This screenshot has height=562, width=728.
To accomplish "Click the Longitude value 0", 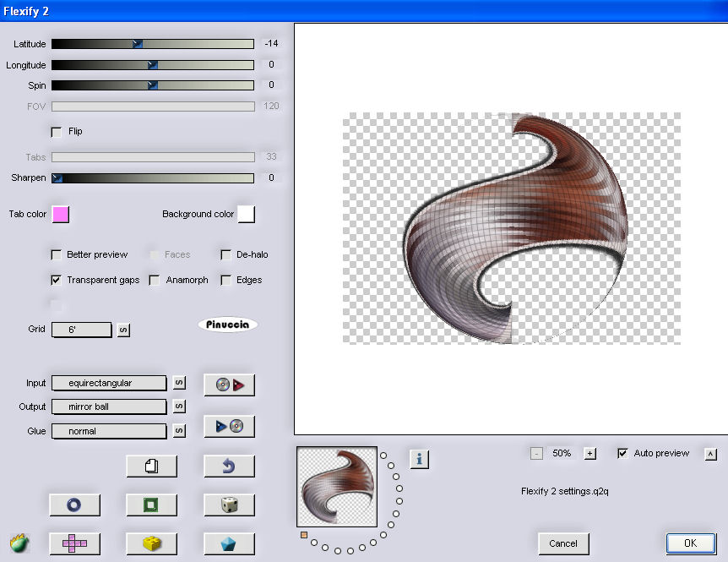I will point(272,64).
